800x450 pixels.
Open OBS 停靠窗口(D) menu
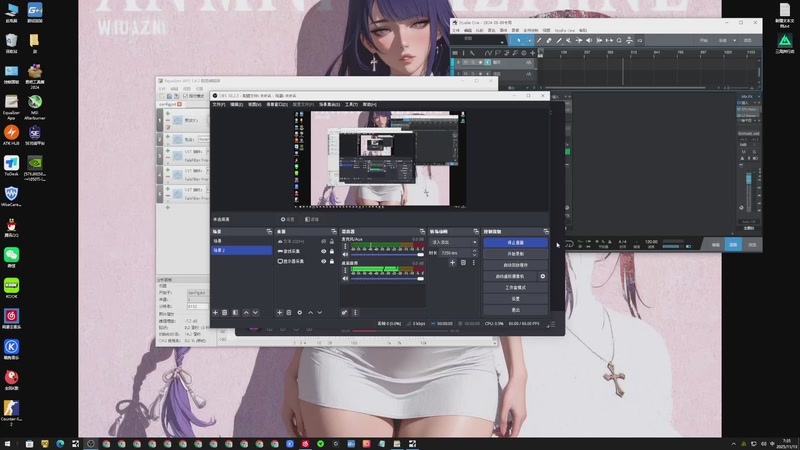click(277, 105)
